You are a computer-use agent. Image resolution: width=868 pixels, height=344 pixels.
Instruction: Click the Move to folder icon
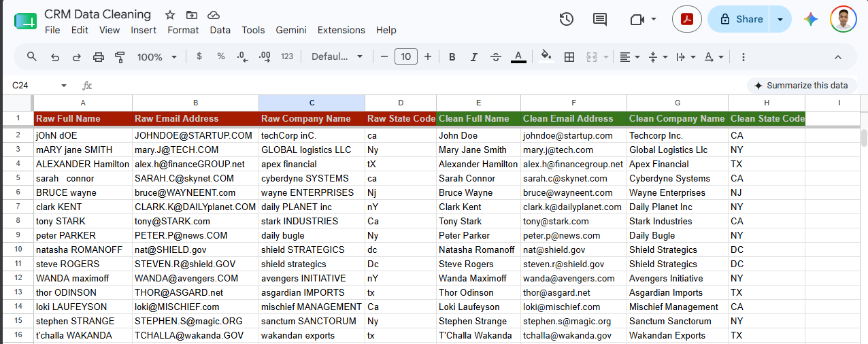[x=192, y=15]
